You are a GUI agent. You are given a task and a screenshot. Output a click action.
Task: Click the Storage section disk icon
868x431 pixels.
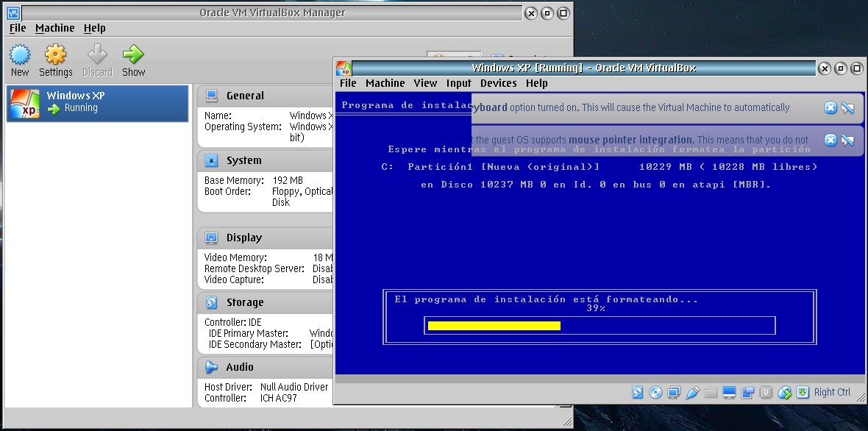[211, 302]
